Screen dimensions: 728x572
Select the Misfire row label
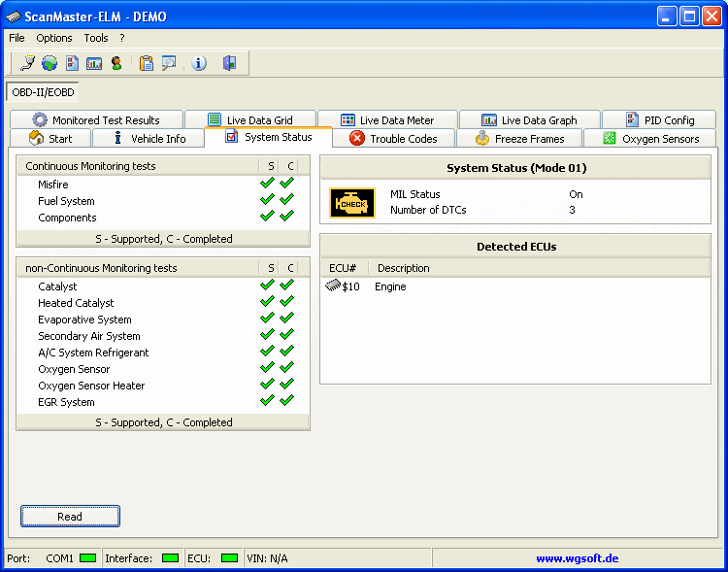coord(53,185)
